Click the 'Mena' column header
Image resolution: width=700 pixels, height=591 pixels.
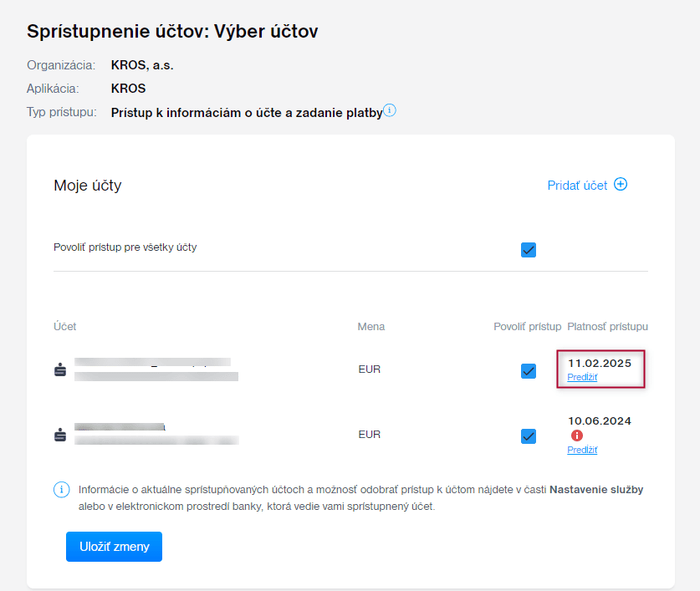pos(370,326)
